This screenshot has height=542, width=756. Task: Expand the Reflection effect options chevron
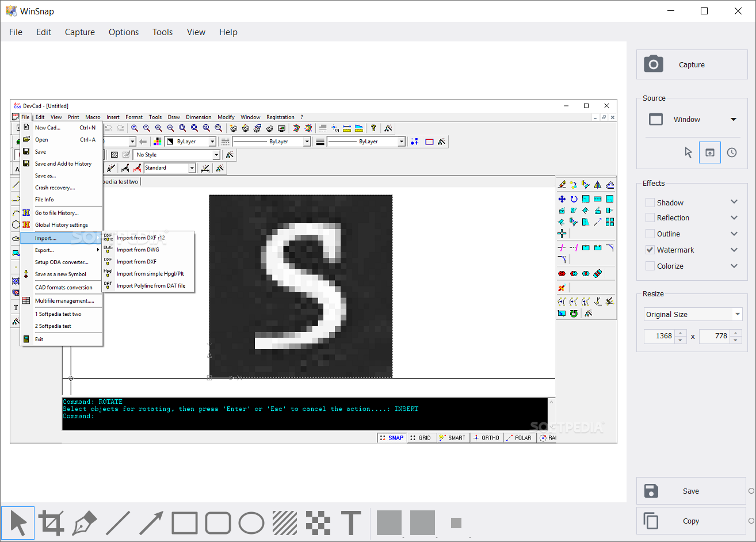click(734, 217)
